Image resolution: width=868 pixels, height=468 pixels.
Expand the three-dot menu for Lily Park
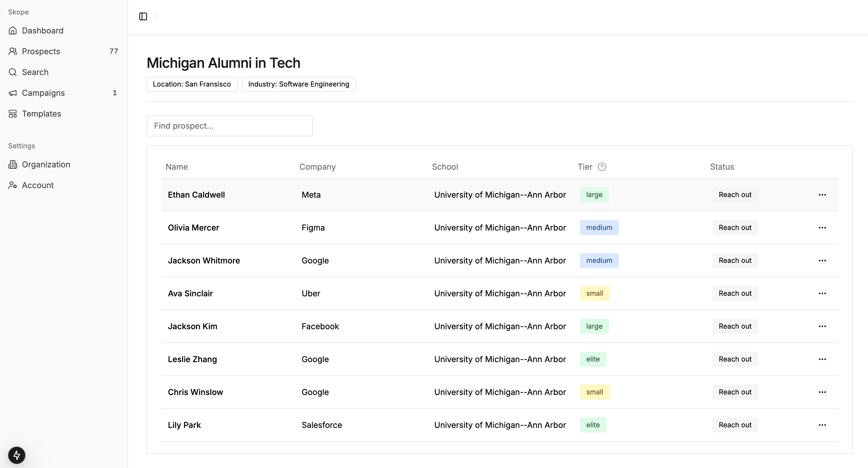pos(822,425)
